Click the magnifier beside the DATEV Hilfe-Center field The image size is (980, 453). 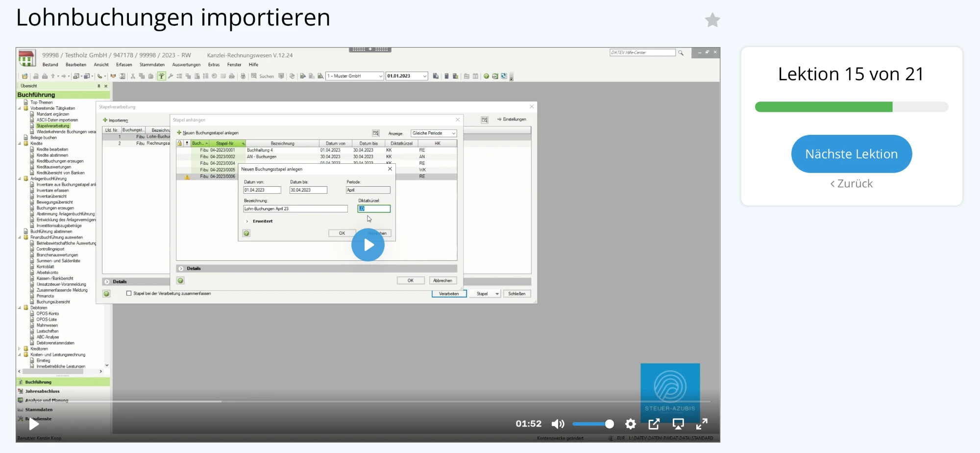coord(681,52)
